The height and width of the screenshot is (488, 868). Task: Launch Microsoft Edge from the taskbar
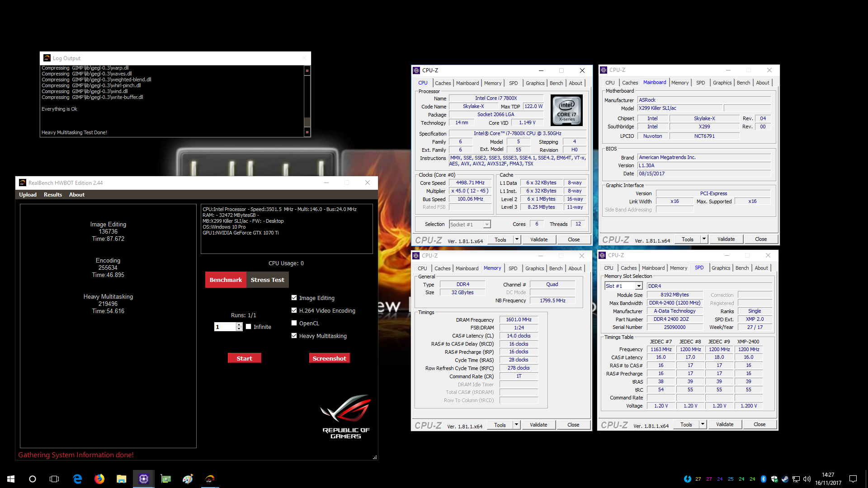[x=77, y=479]
